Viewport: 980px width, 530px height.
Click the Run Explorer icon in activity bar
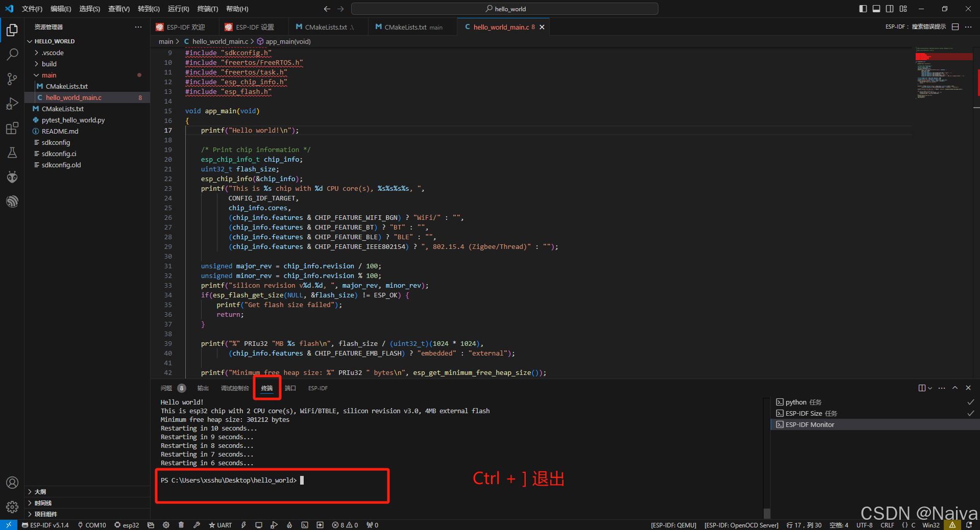click(x=12, y=104)
